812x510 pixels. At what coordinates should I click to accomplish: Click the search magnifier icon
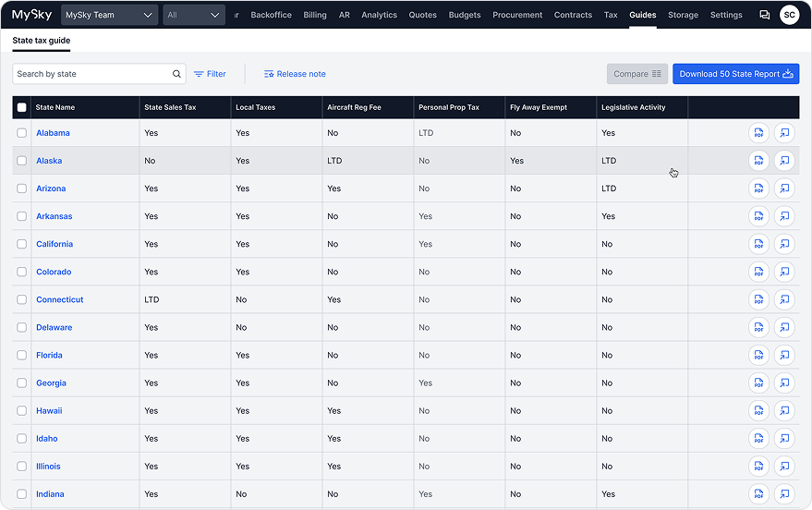pos(176,74)
